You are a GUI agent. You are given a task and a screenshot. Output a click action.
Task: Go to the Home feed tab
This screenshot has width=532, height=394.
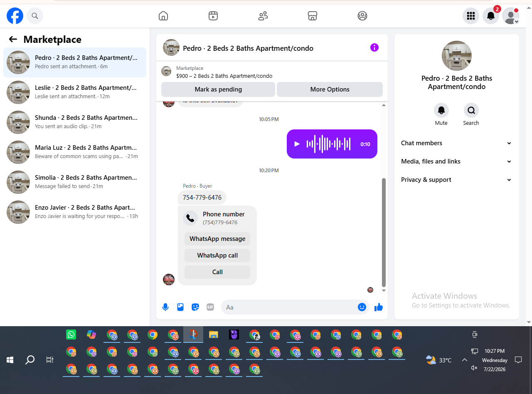coord(163,16)
